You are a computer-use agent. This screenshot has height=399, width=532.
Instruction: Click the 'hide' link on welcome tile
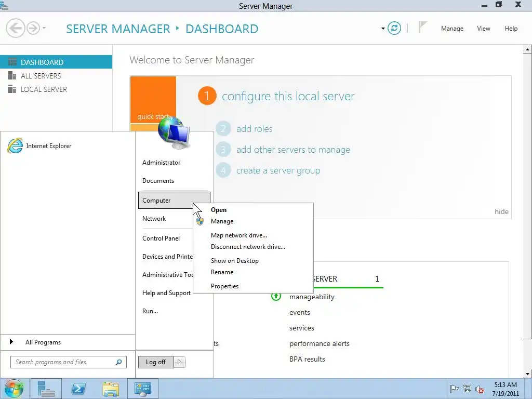point(501,212)
